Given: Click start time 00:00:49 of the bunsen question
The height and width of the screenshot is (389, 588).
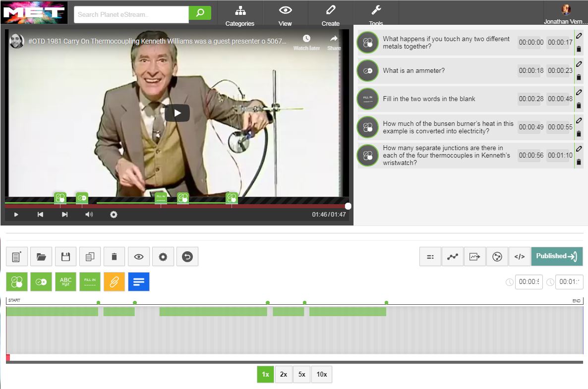Looking at the screenshot, I should click(x=531, y=127).
